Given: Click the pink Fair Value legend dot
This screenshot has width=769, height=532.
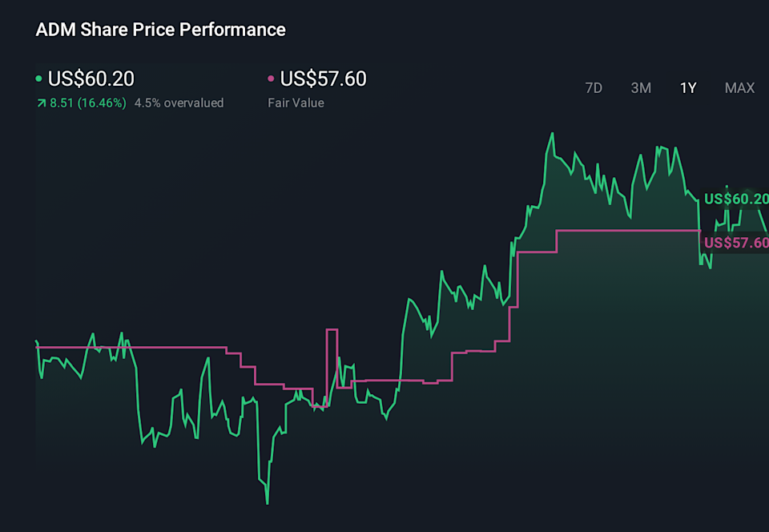Looking at the screenshot, I should point(269,79).
